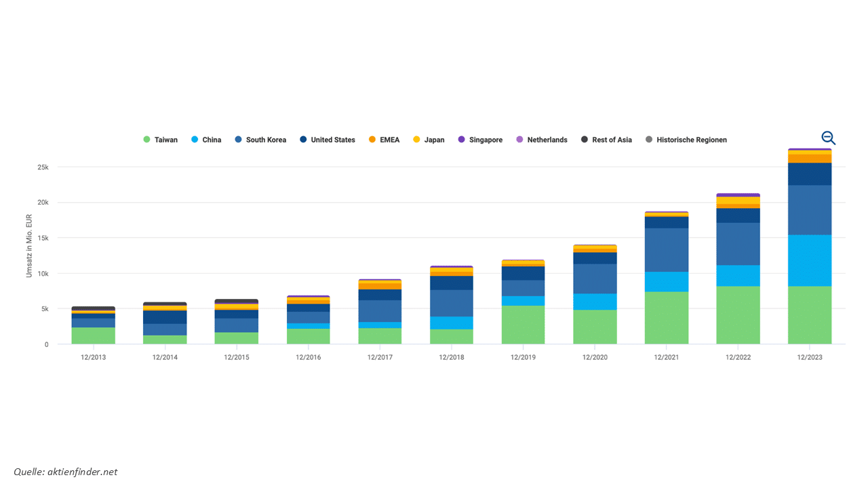Viewport: 868px width, 488px height.
Task: Click the 12/2020 axis label
Action: pyautogui.click(x=595, y=357)
